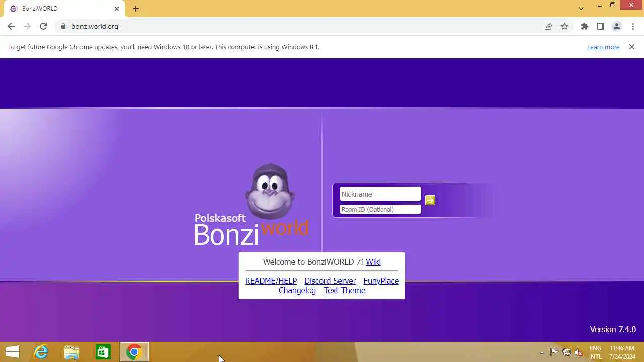Click the ENG INTL language indicator
644x362 pixels.
595,352
